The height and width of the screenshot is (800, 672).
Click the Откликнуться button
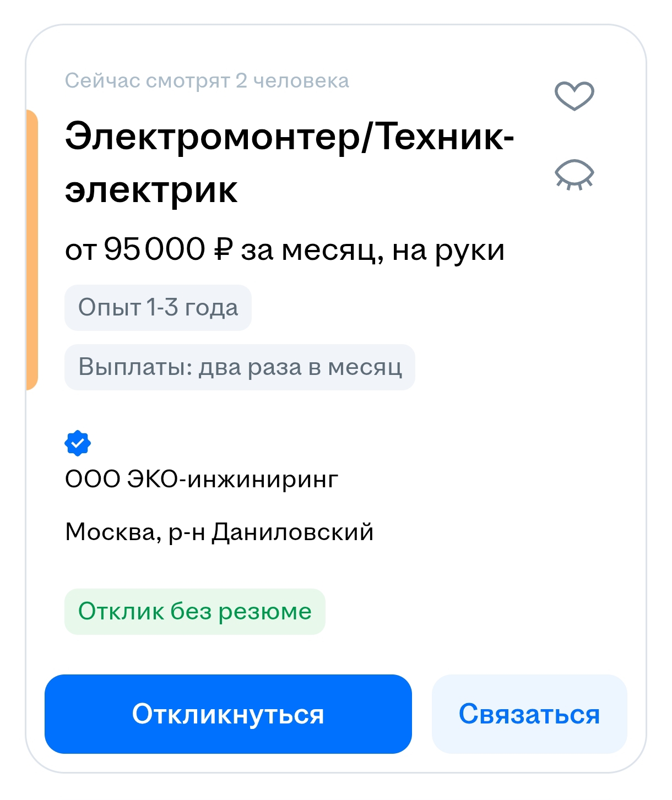(228, 714)
